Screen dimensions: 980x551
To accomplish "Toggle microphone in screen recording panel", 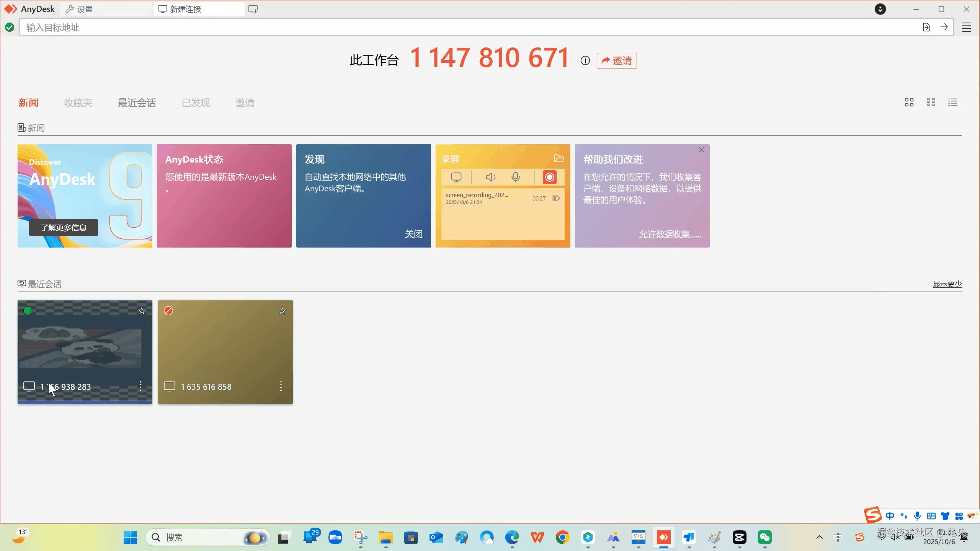I will 516,177.
